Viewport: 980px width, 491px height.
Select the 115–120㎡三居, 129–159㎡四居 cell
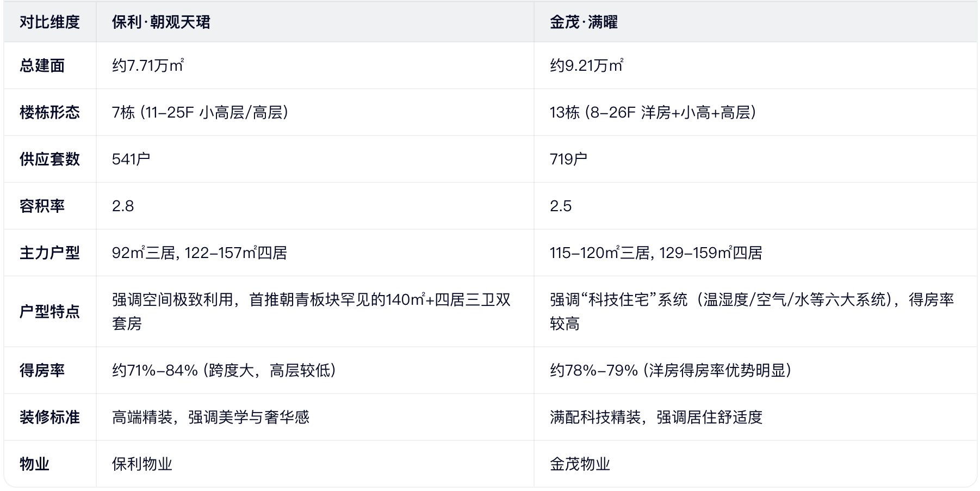(x=656, y=253)
